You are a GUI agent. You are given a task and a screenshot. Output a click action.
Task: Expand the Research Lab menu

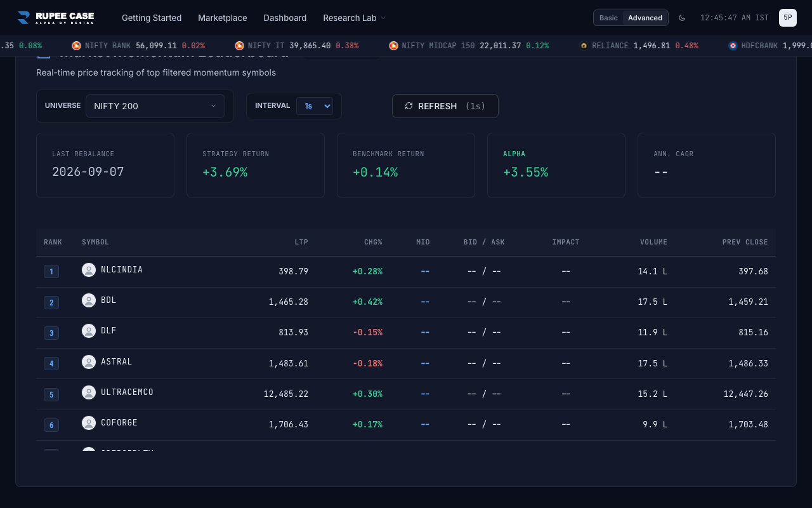pos(354,18)
